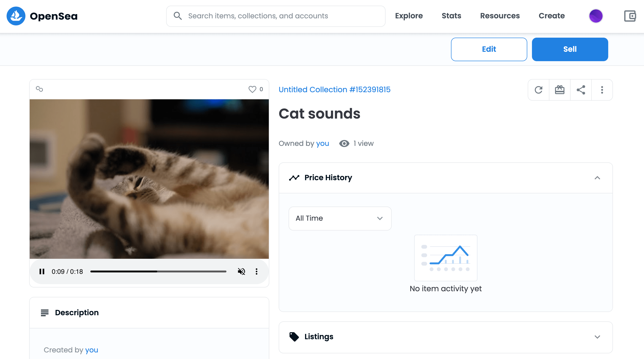
Task: Expand the Listings section
Action: pos(597,337)
